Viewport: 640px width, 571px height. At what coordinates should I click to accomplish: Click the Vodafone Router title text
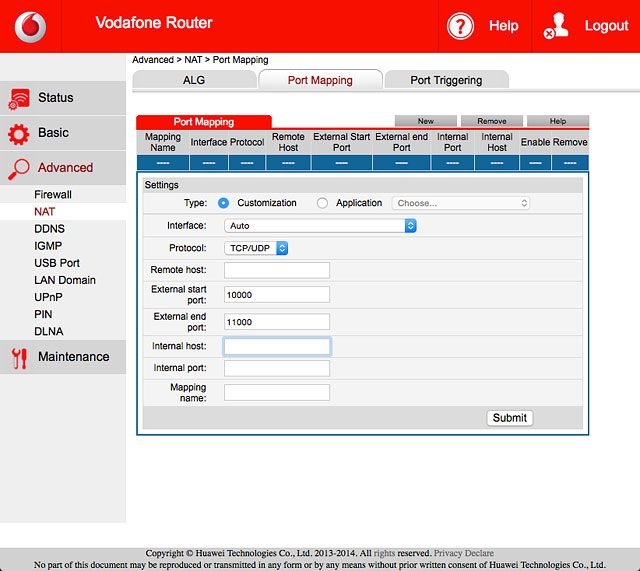tap(154, 22)
